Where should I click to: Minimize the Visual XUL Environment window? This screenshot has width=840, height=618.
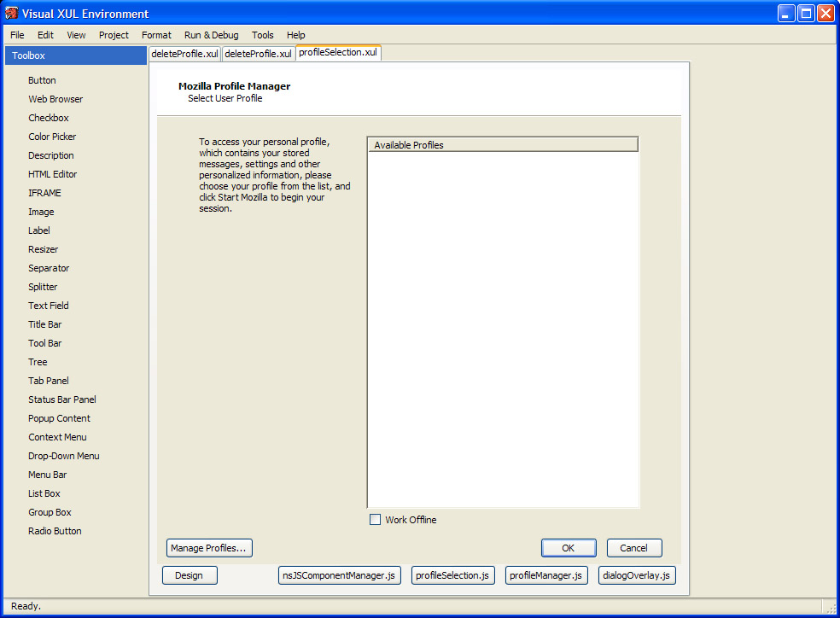[786, 13]
